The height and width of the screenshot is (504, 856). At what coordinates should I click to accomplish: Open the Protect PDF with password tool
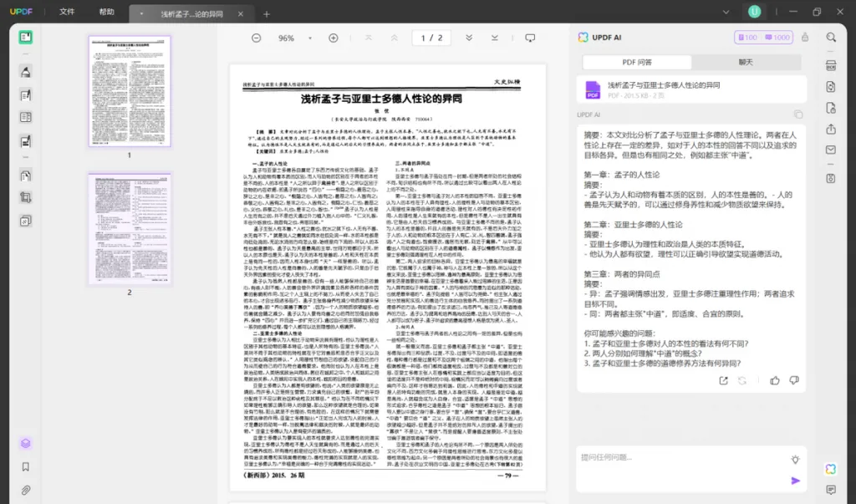click(831, 108)
